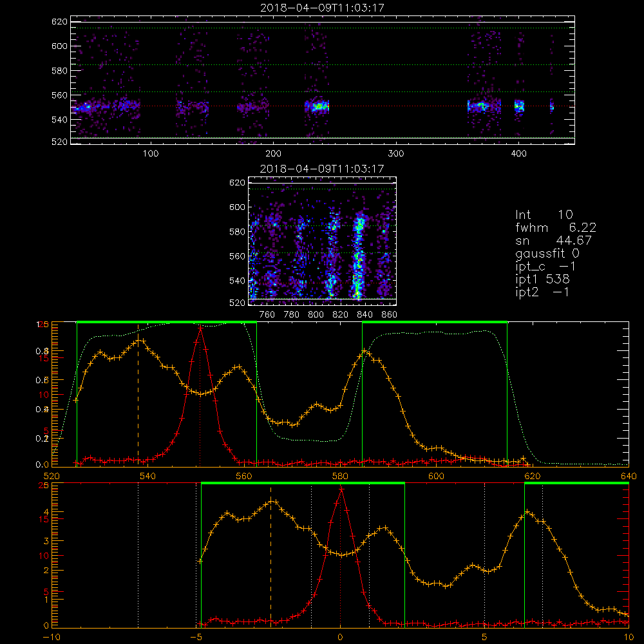Viewport: 644px width, 644px height.
Task: Click the red curve peak in bottom plot
Action: pyautogui.click(x=341, y=489)
